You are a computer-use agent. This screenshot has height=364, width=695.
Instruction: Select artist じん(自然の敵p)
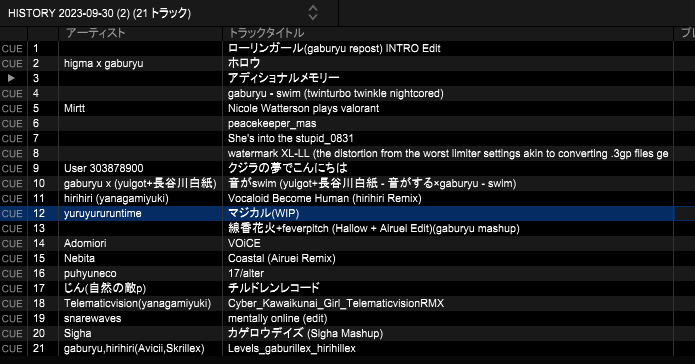[x=105, y=288]
